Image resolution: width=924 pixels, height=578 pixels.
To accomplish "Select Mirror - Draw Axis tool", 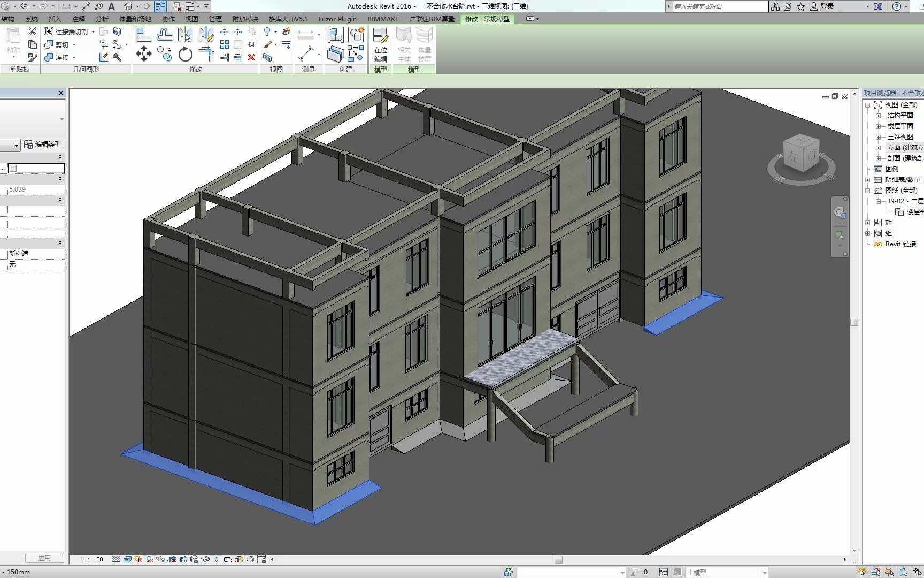I will pos(206,35).
